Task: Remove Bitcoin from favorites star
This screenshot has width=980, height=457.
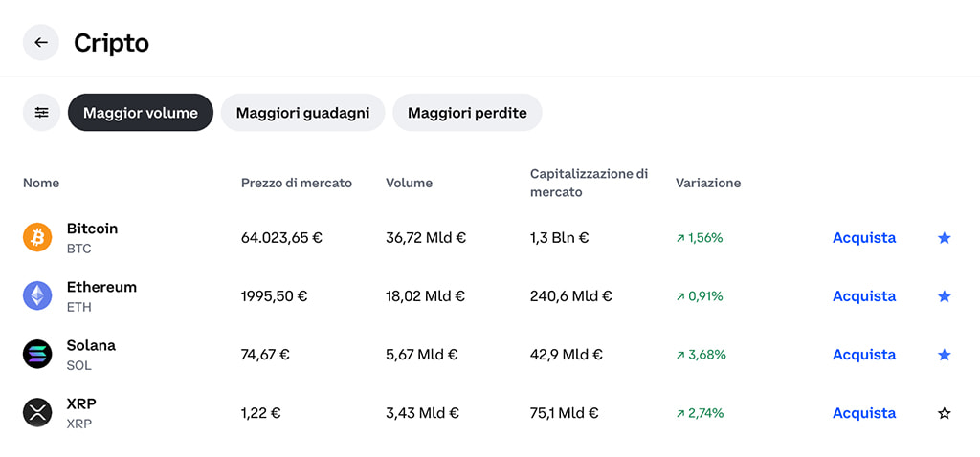Action: 945,238
